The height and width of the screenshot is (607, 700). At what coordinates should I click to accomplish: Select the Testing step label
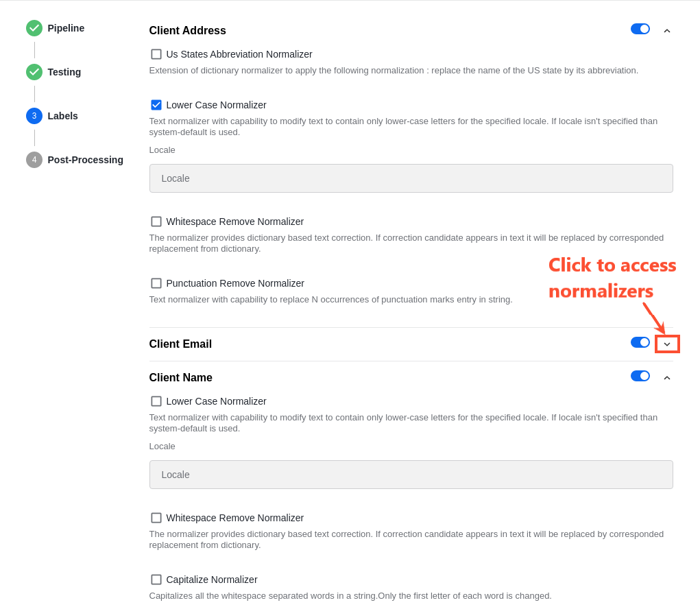64,72
